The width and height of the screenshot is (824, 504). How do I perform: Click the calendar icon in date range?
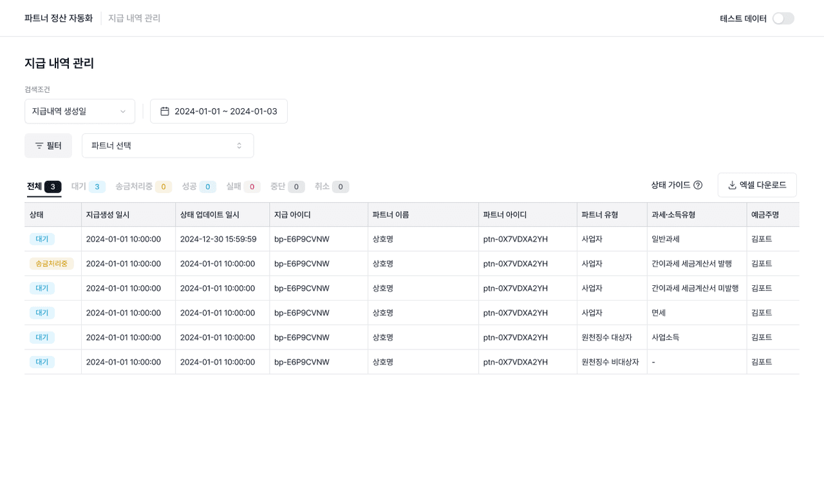click(x=165, y=111)
